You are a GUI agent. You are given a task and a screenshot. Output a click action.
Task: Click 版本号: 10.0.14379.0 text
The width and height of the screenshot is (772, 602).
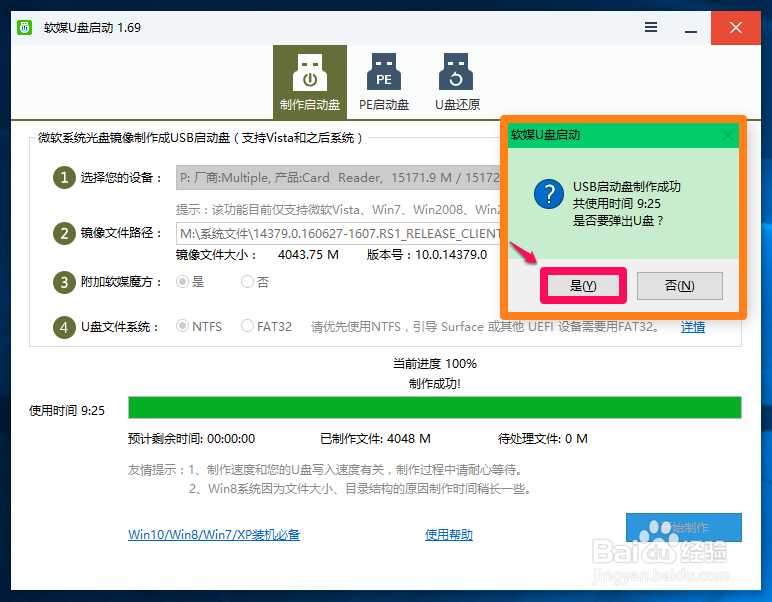click(x=427, y=255)
